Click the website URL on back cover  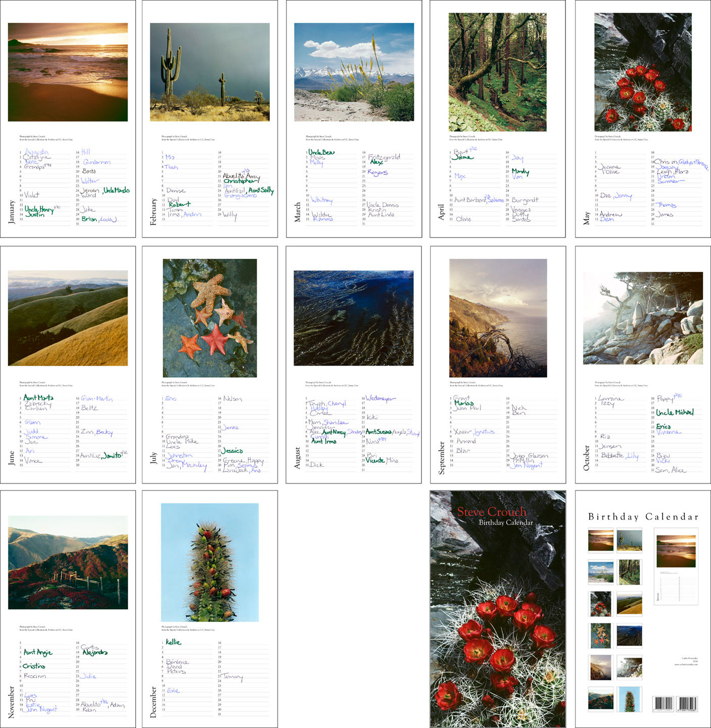(686, 664)
